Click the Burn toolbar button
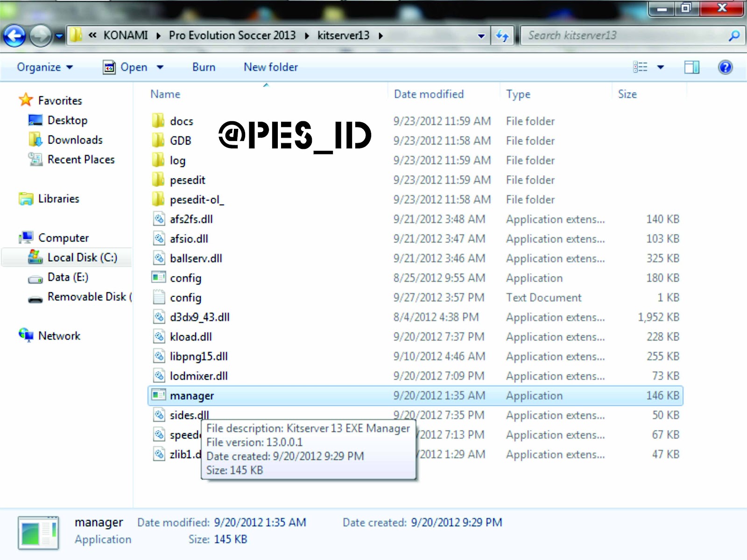The height and width of the screenshot is (560, 747). point(204,67)
